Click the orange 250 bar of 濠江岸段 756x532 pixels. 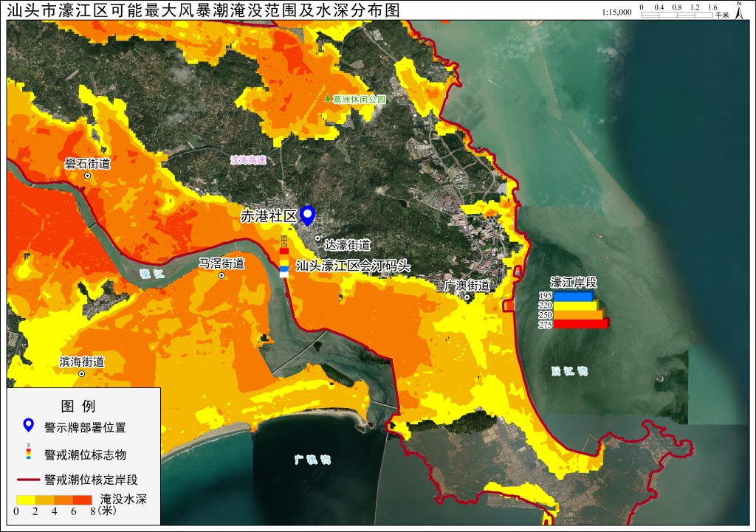(x=578, y=314)
